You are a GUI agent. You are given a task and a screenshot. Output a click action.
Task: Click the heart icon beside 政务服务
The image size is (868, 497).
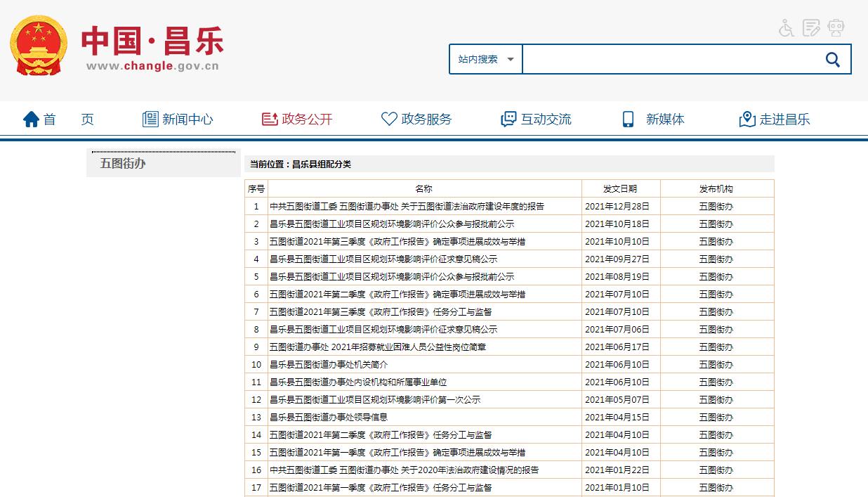pyautogui.click(x=389, y=120)
